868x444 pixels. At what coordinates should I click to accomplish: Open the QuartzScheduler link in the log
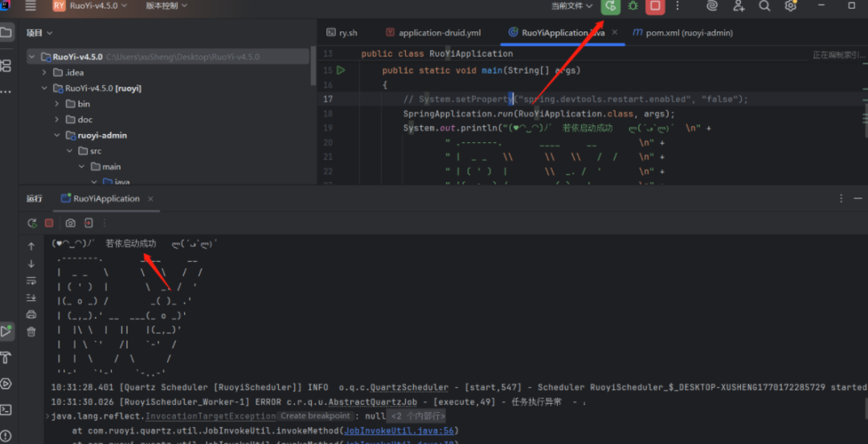[409, 388]
